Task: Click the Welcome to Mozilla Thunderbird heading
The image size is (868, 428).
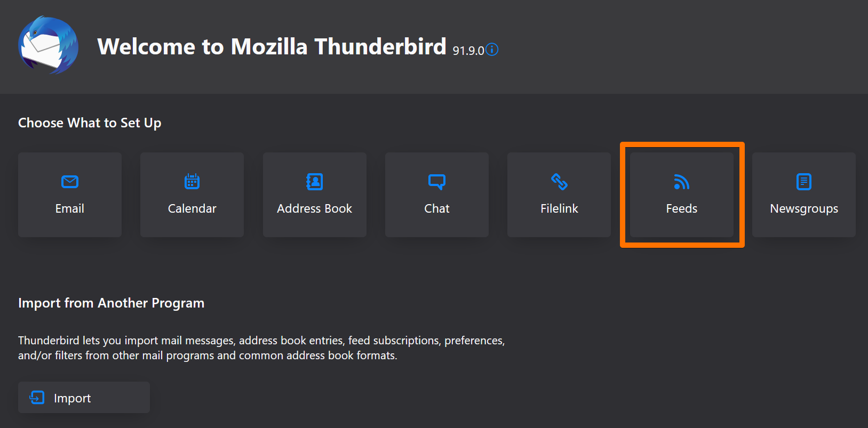Action: (272, 47)
